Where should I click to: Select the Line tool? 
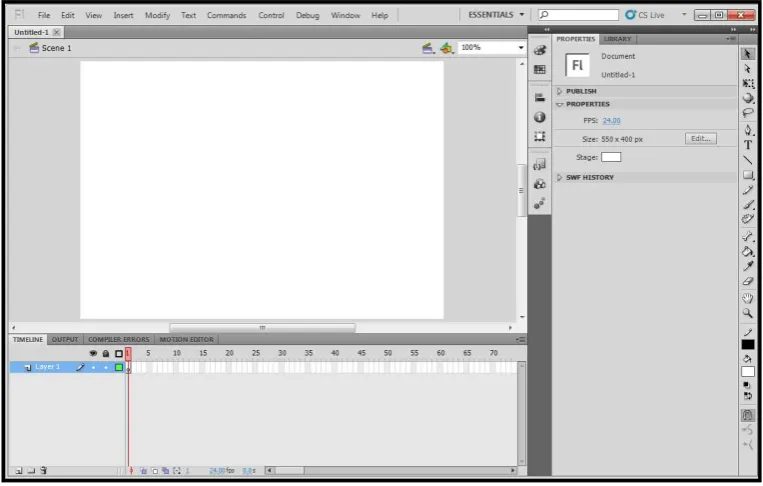[x=748, y=160]
